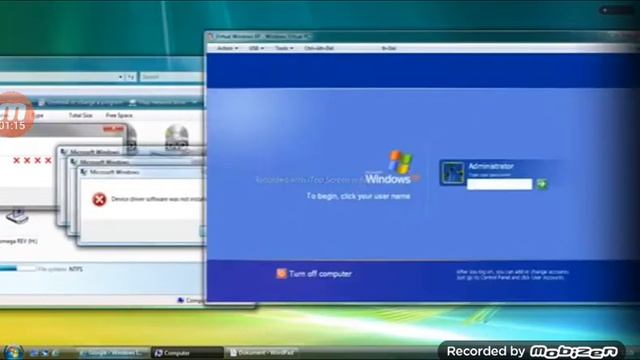Click the refresh button beside the address bar
The image size is (640, 360).
(131, 77)
